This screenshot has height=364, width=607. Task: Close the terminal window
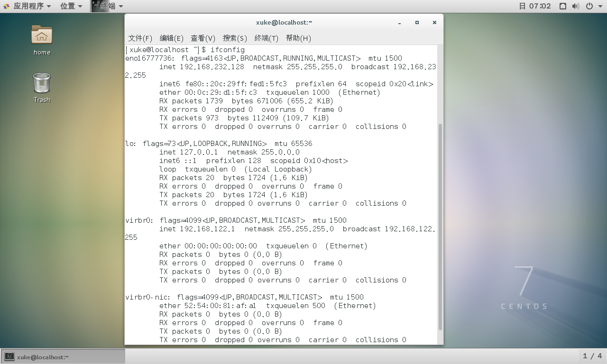point(434,22)
